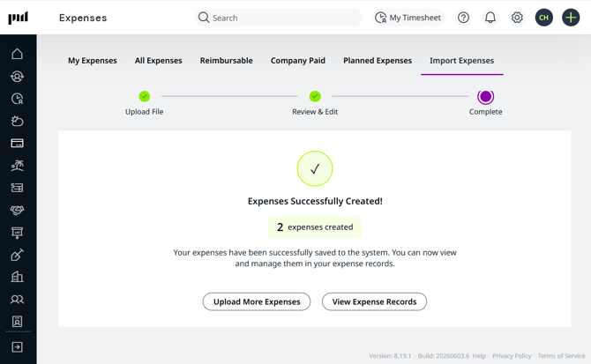The width and height of the screenshot is (591, 364).
Task: Open the task list sidebar icon
Action: point(17,188)
